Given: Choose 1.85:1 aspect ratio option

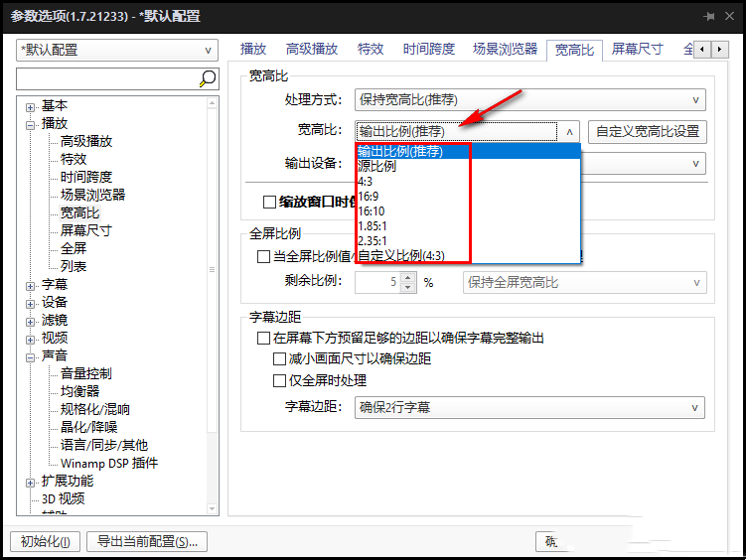Looking at the screenshot, I should 468,226.
